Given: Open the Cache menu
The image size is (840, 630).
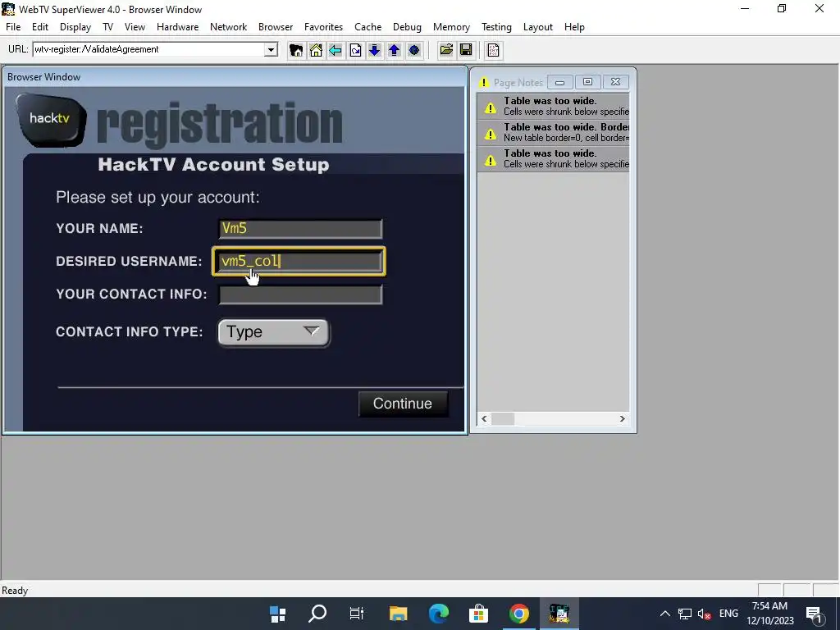Looking at the screenshot, I should click(368, 27).
